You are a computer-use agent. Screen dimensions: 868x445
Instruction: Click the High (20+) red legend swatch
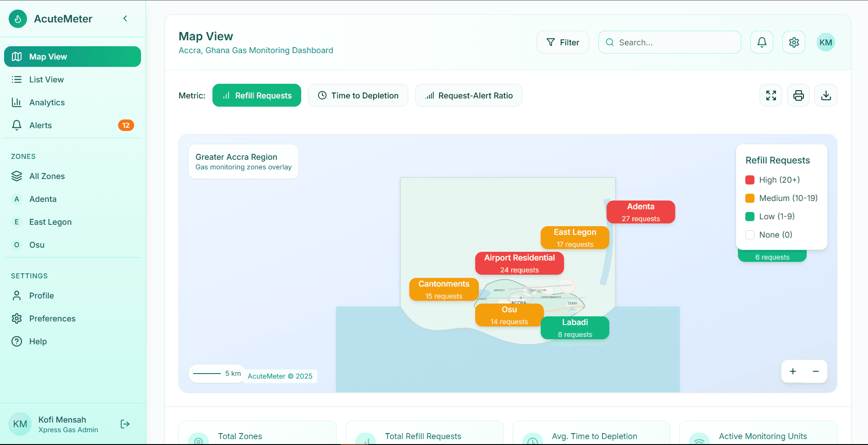click(750, 180)
